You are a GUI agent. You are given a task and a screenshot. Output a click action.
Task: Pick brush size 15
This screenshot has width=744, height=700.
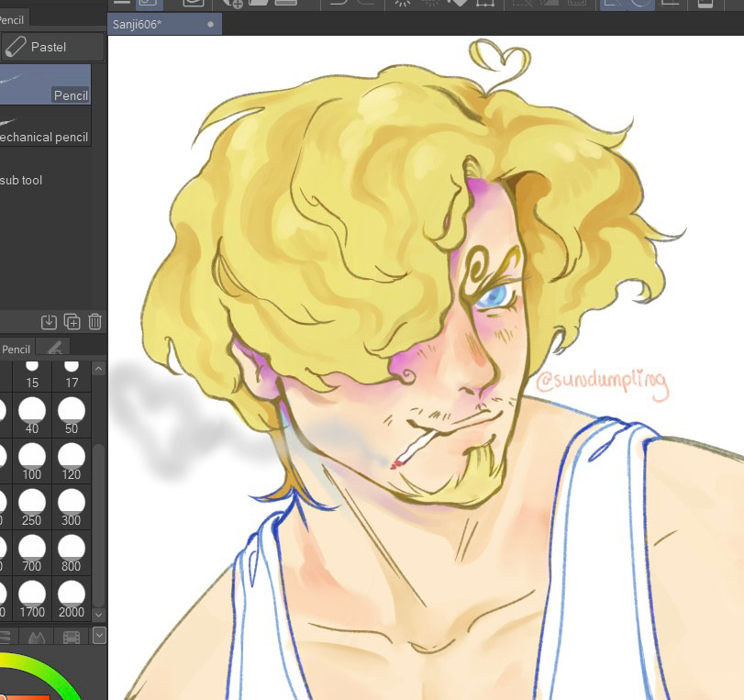[32, 375]
